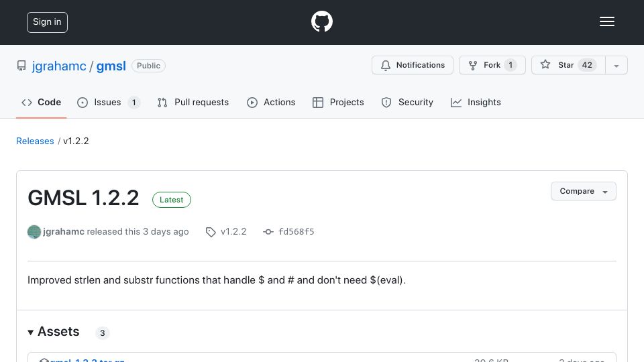Screen dimensions: 644x362
Task: Open jgrahamc owner profile link
Action: click(59, 66)
